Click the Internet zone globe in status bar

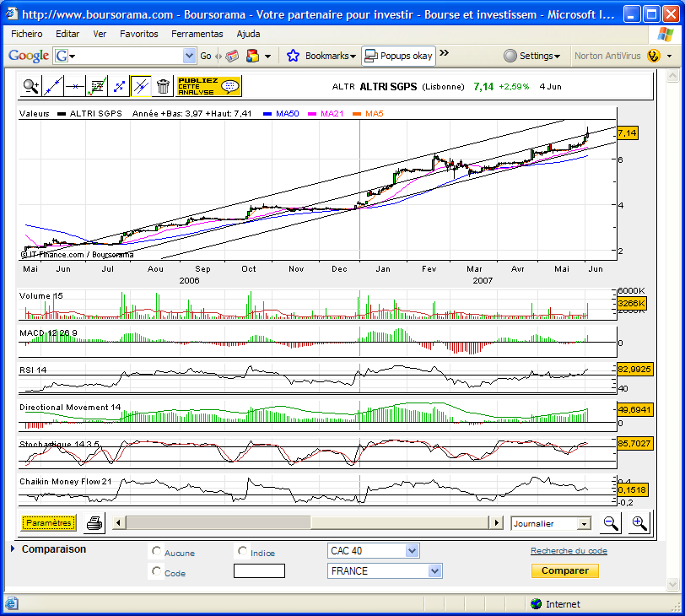[536, 604]
